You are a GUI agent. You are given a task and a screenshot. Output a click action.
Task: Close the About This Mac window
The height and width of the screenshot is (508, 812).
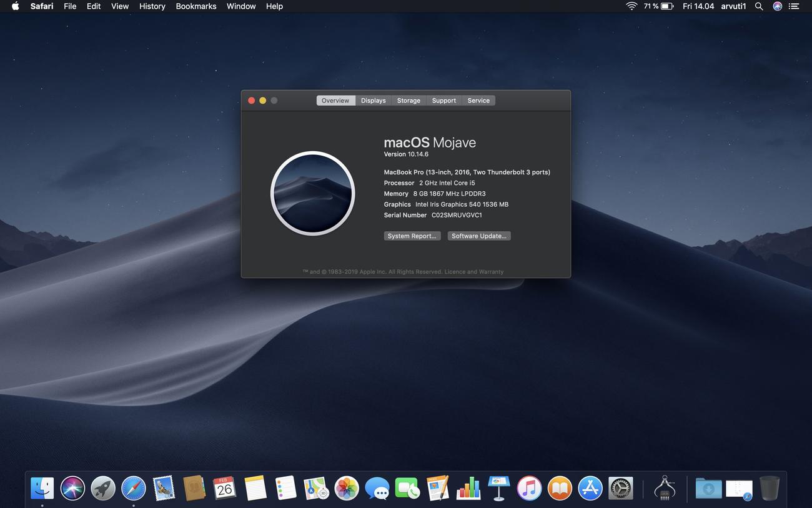point(252,101)
